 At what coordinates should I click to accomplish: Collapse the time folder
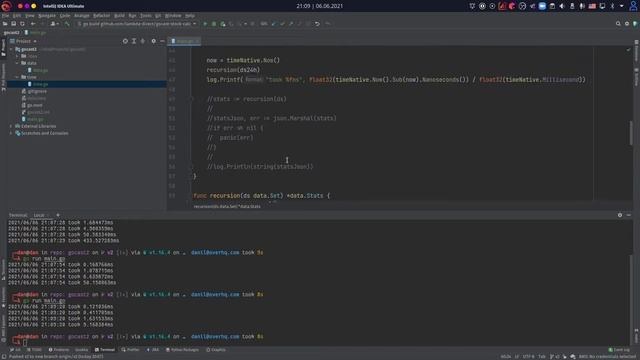(x=17, y=77)
